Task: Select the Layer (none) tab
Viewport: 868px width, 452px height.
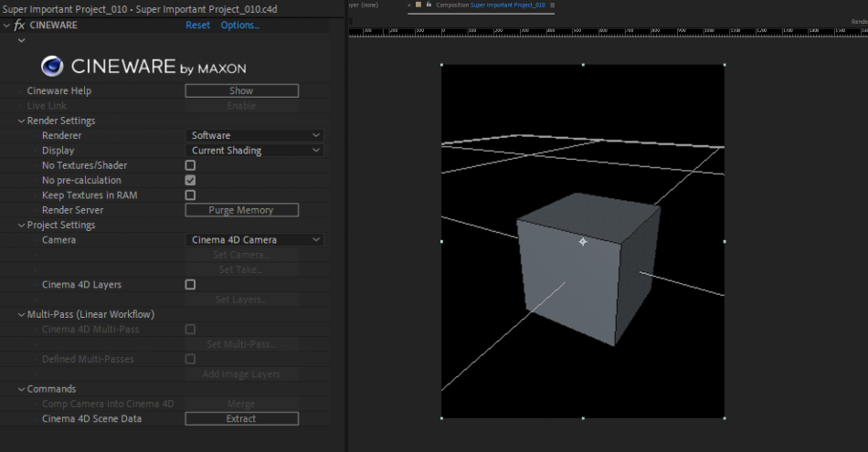Action: click(364, 5)
